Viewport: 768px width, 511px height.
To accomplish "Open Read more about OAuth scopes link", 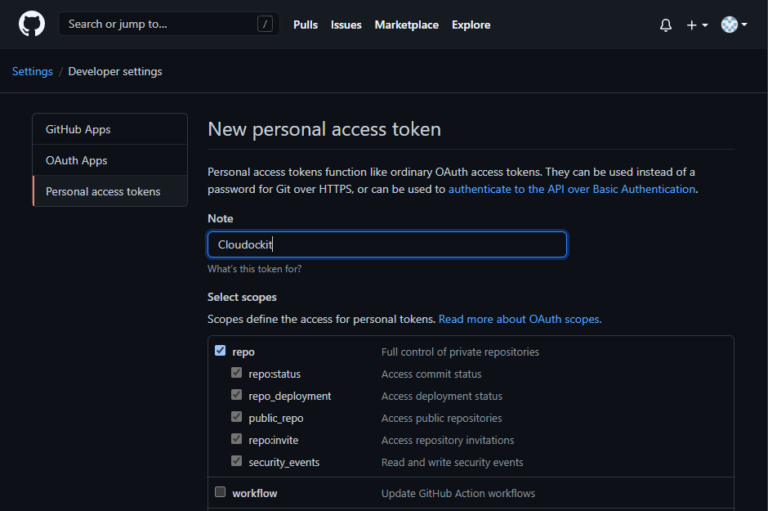I will click(x=520, y=319).
